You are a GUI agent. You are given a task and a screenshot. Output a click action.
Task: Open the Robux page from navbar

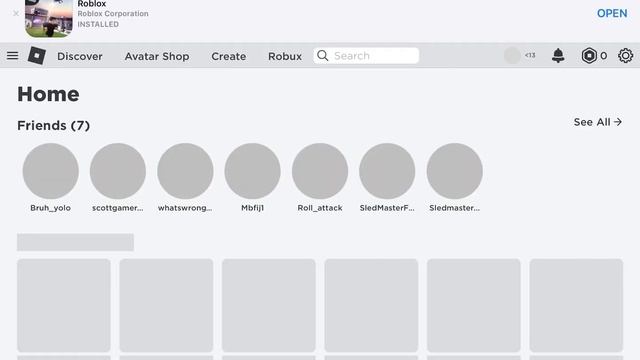pos(285,56)
